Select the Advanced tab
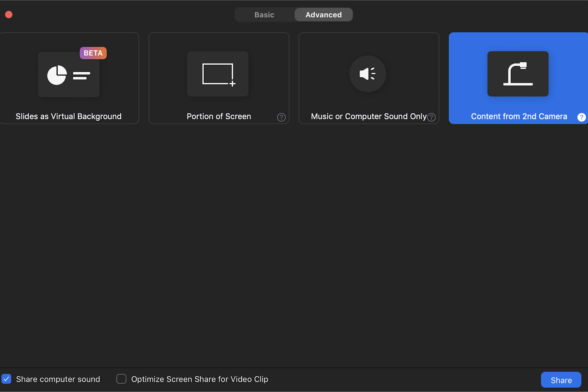Viewport: 588px width, 392px height. 323,15
